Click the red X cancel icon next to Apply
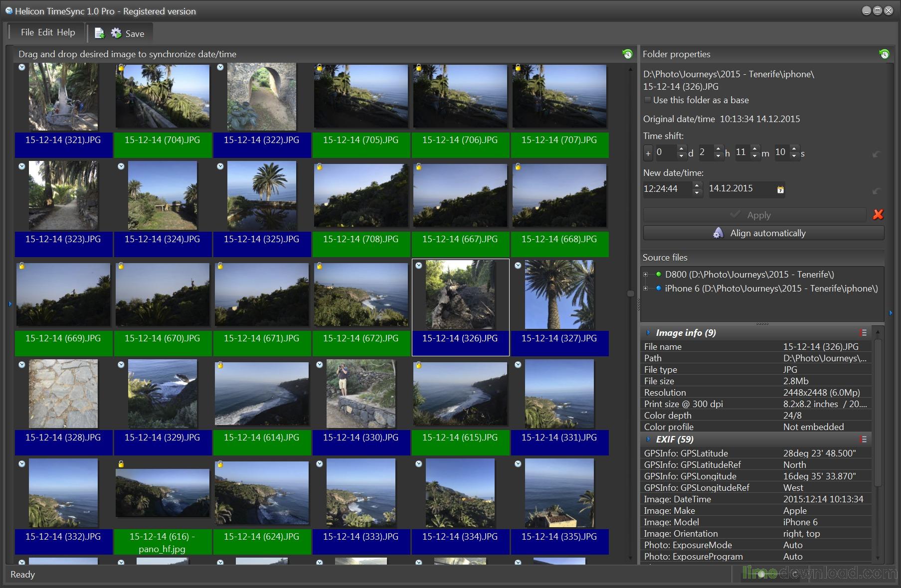The image size is (901, 588). (x=879, y=215)
